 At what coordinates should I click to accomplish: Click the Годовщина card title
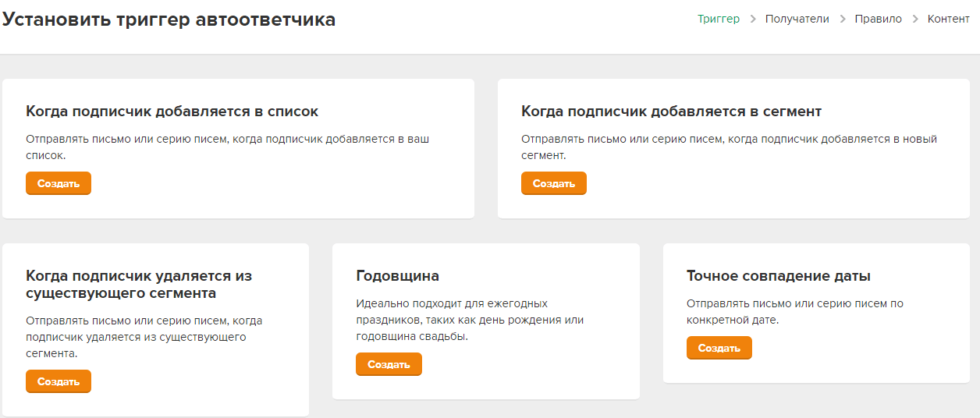tap(397, 276)
